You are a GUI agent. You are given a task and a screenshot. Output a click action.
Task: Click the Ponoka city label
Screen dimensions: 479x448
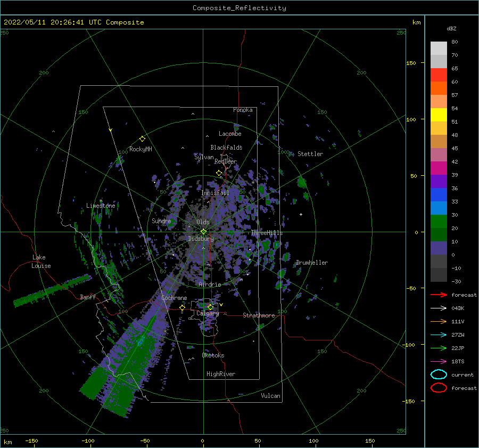[x=243, y=110]
